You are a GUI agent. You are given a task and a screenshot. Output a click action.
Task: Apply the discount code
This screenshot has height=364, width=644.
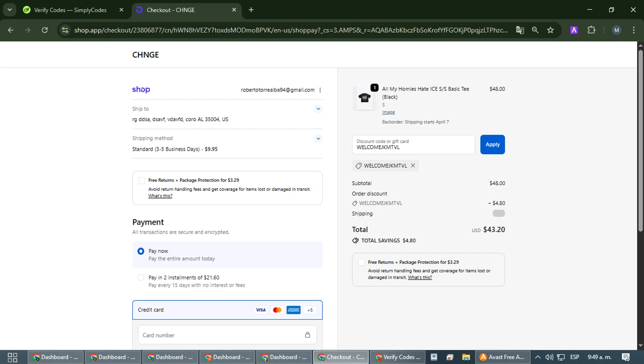[x=492, y=144]
